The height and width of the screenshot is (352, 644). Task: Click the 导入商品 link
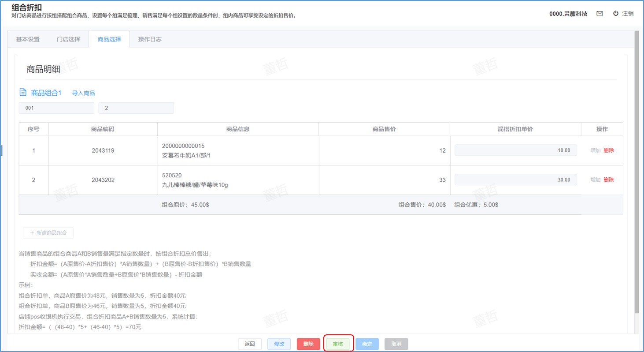tap(84, 93)
